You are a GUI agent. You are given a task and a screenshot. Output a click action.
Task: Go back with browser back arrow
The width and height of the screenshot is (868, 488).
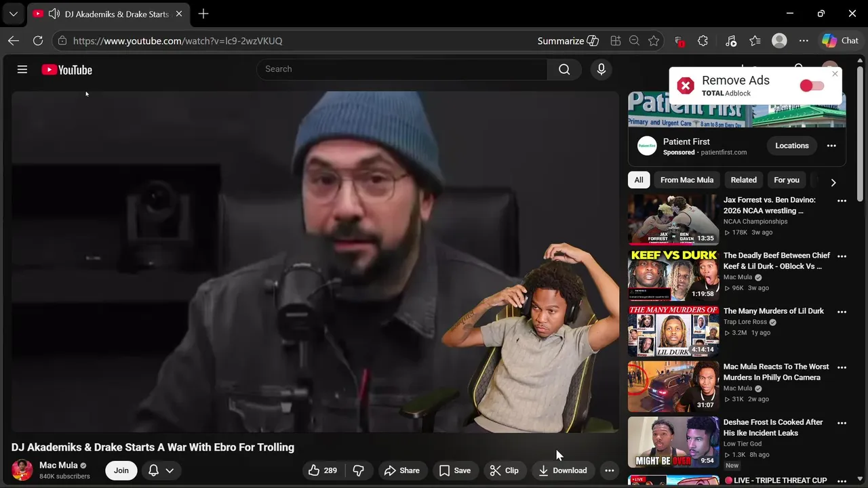tap(14, 41)
